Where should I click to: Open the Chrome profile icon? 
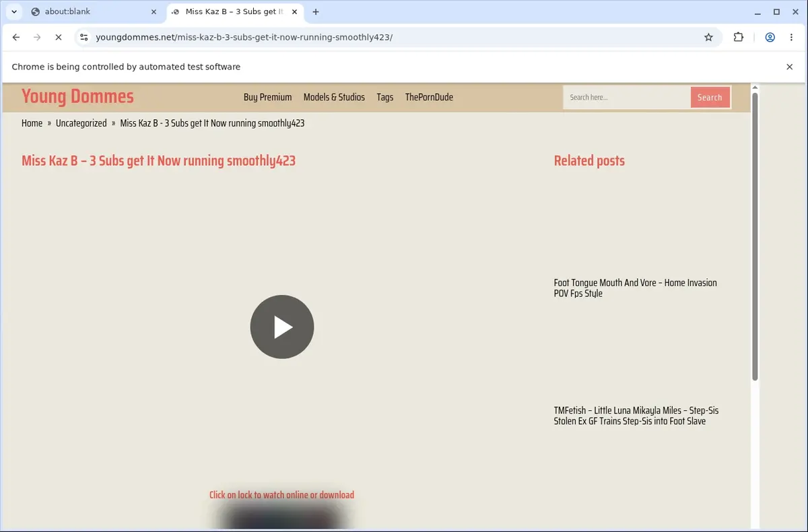[x=770, y=37]
